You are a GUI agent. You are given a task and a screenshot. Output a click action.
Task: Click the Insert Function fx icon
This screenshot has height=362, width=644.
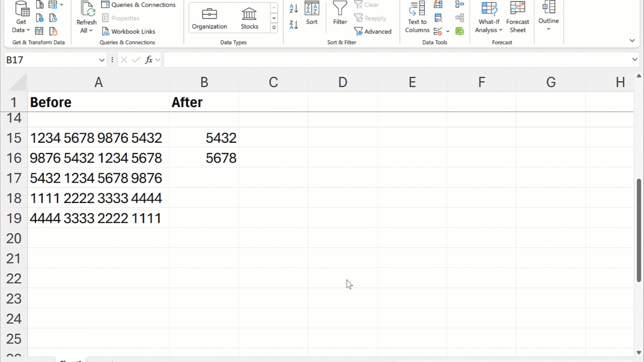[149, 60]
